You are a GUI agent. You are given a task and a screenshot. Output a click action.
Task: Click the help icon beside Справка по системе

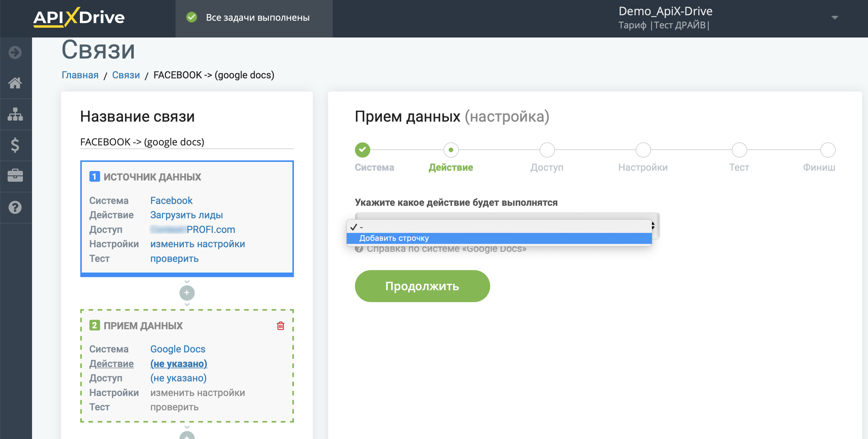tap(359, 249)
